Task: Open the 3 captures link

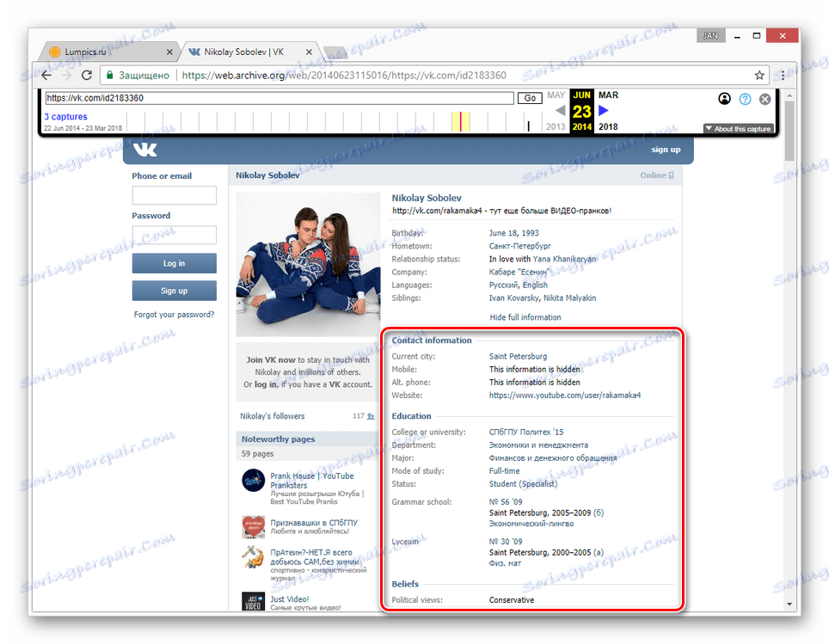Action: pyautogui.click(x=65, y=116)
